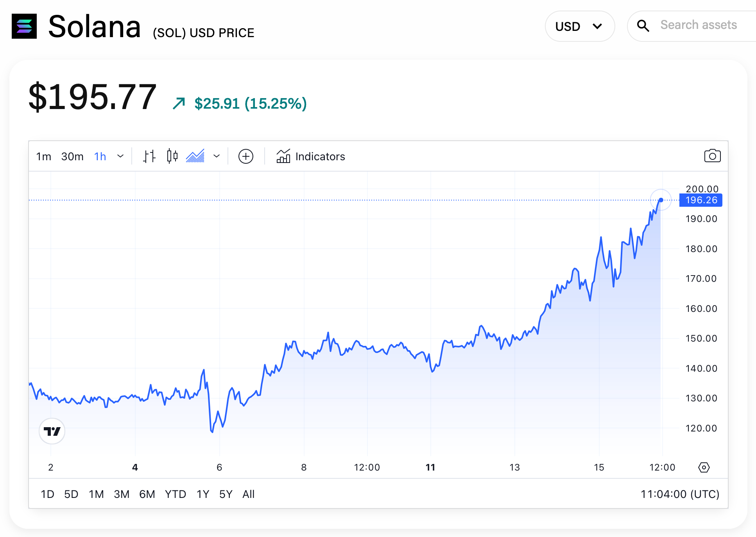Image resolution: width=756 pixels, height=537 pixels.
Task: Select the 3M range
Action: [122, 494]
